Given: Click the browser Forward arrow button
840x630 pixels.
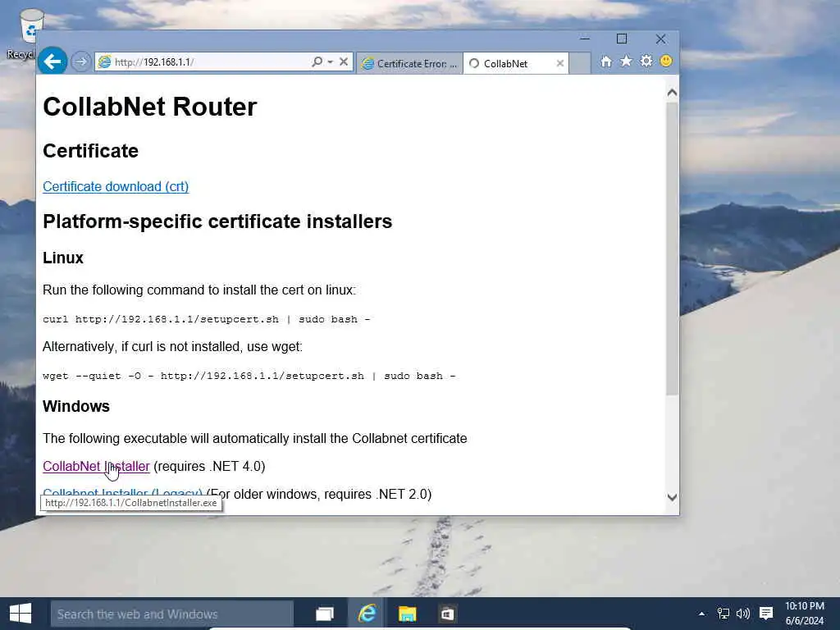Looking at the screenshot, I should point(81,62).
